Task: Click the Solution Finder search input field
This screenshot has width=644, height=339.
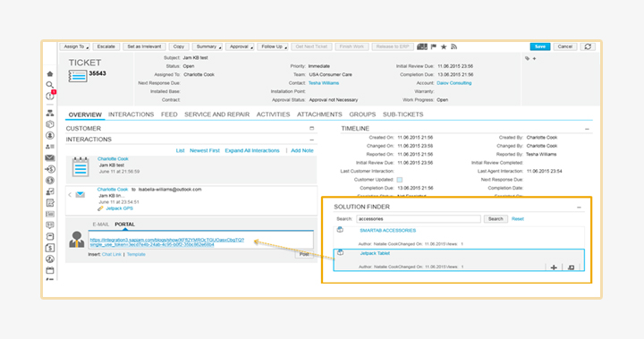Action: coord(419,219)
